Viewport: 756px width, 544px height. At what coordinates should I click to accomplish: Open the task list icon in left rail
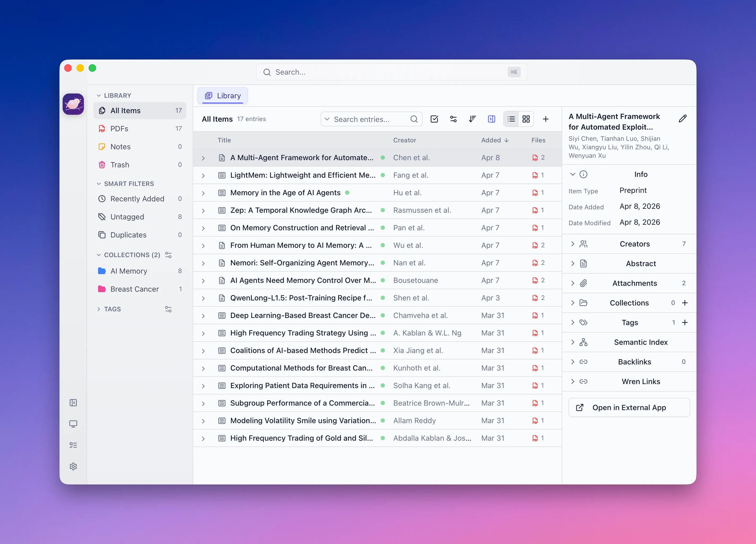coord(73,445)
